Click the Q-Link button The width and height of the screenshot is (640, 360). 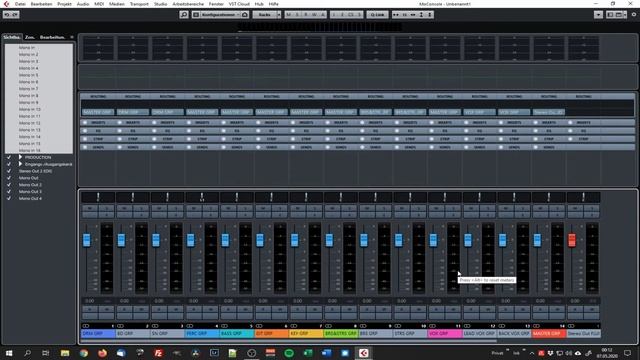[x=377, y=15]
